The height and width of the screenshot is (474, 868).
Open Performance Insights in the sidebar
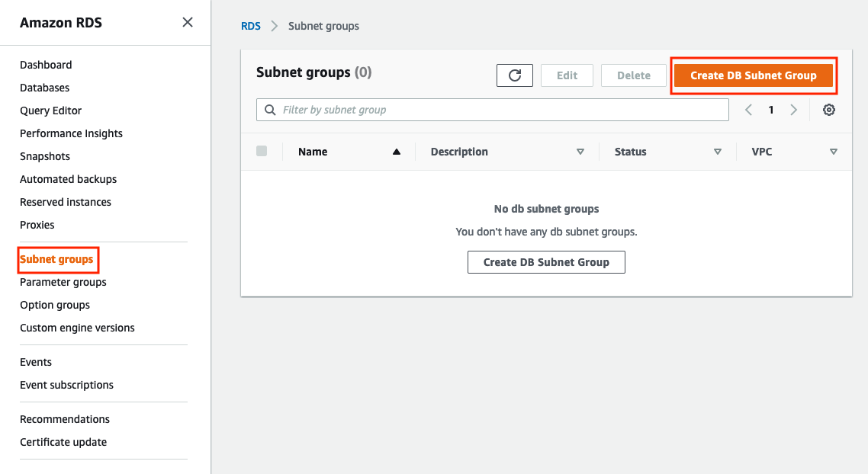click(72, 133)
